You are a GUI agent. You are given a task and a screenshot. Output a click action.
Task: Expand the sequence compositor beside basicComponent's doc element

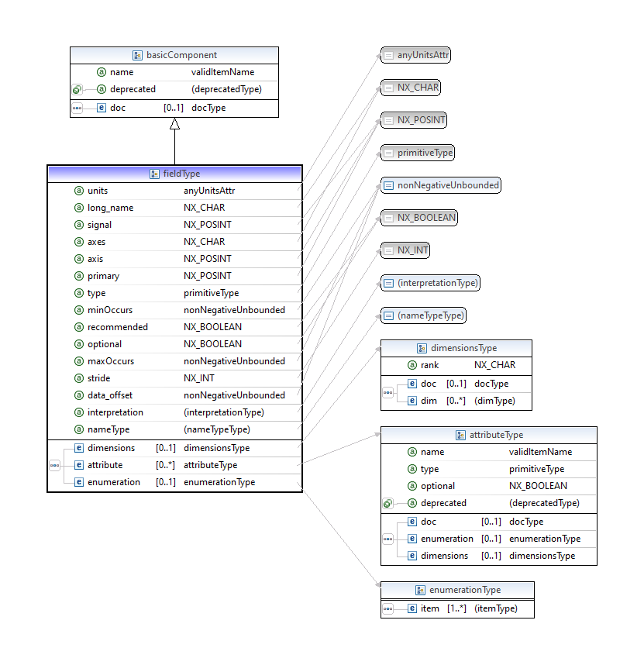pos(77,109)
